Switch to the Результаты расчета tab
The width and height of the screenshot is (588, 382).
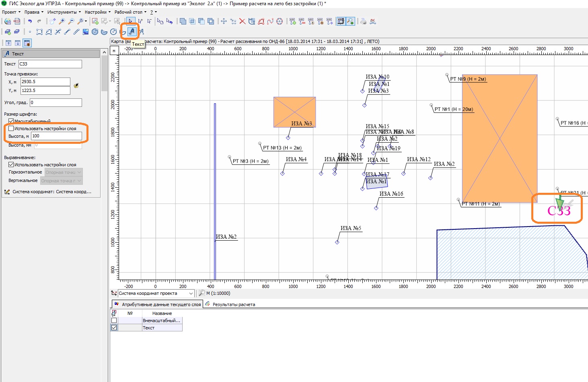(x=233, y=304)
